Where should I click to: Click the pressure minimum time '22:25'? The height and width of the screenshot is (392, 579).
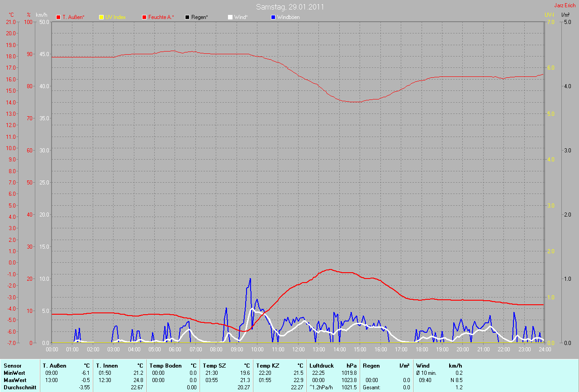[x=318, y=373]
